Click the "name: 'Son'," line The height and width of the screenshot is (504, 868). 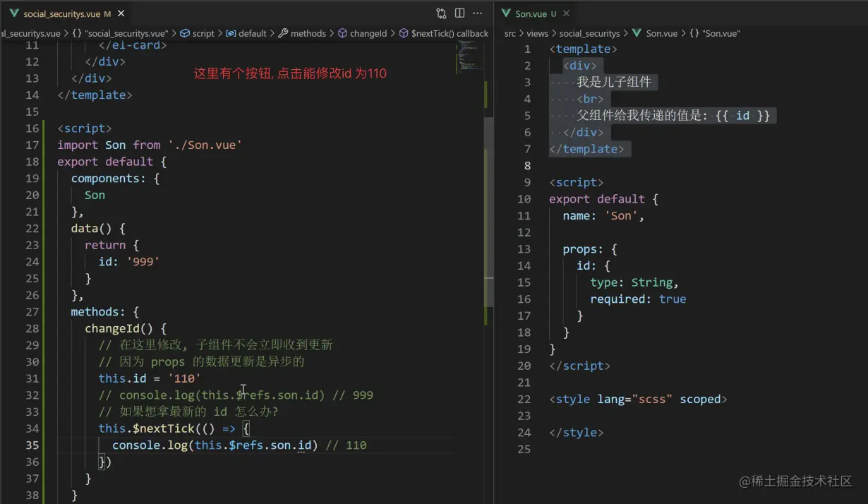tap(603, 216)
